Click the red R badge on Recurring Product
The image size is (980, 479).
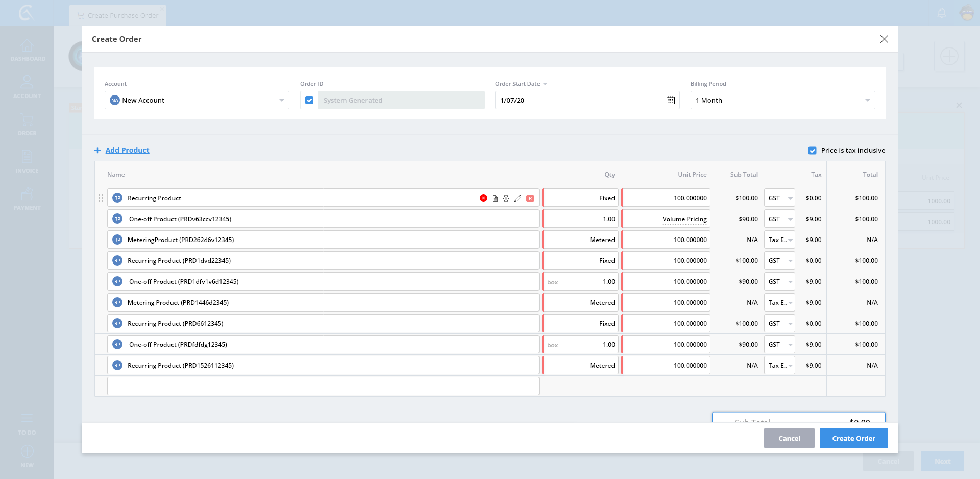pos(530,198)
